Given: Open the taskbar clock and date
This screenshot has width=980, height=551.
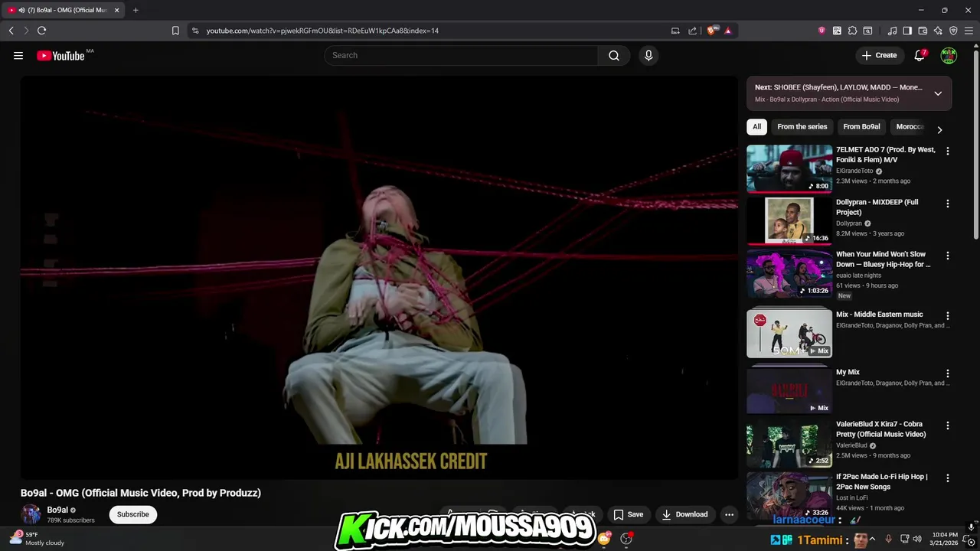Looking at the screenshot, I should (x=944, y=539).
